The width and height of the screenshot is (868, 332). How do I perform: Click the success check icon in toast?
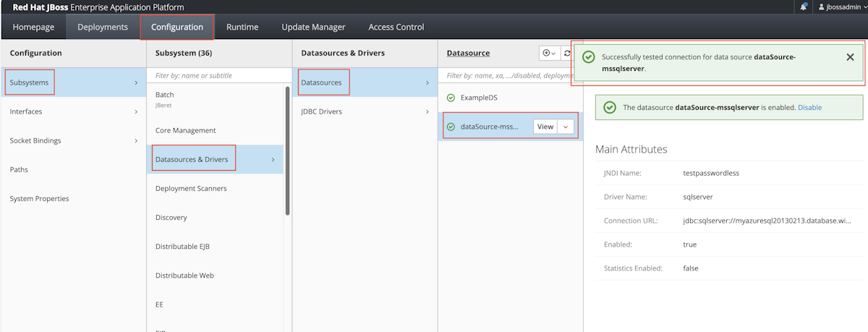589,57
